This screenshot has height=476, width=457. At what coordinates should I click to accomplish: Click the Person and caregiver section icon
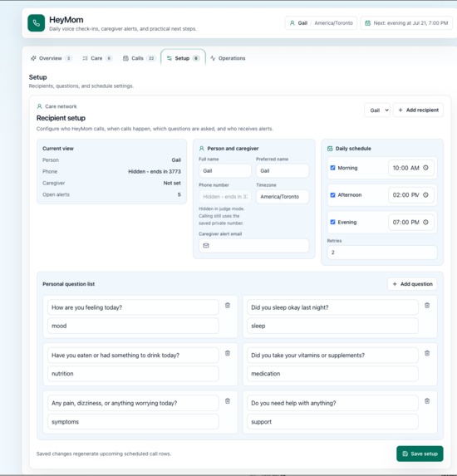[x=202, y=149]
